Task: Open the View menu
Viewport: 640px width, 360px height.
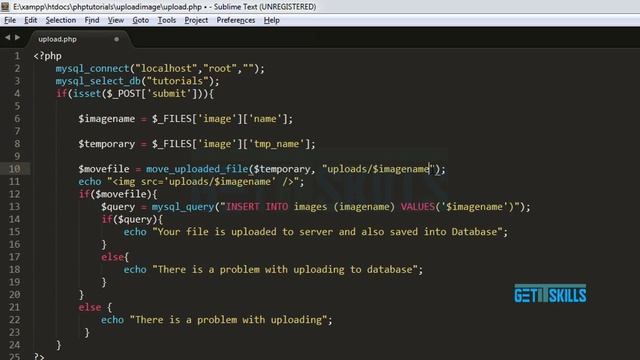Action: click(x=116, y=20)
